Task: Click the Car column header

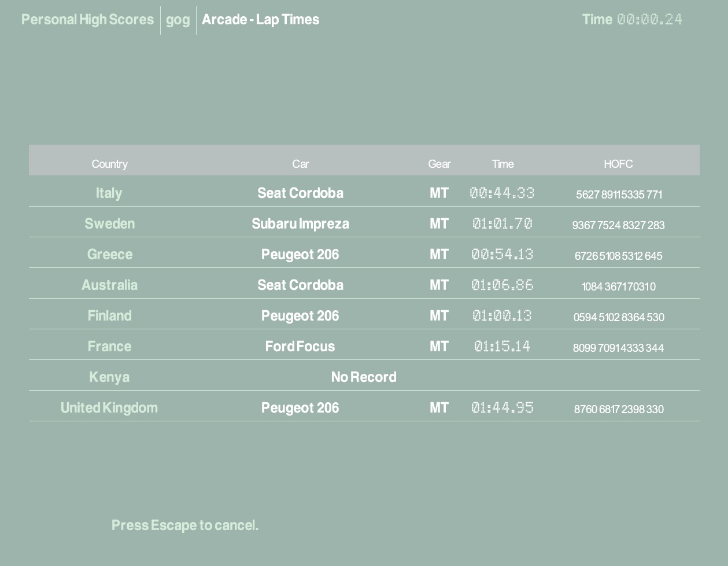Action: [300, 164]
